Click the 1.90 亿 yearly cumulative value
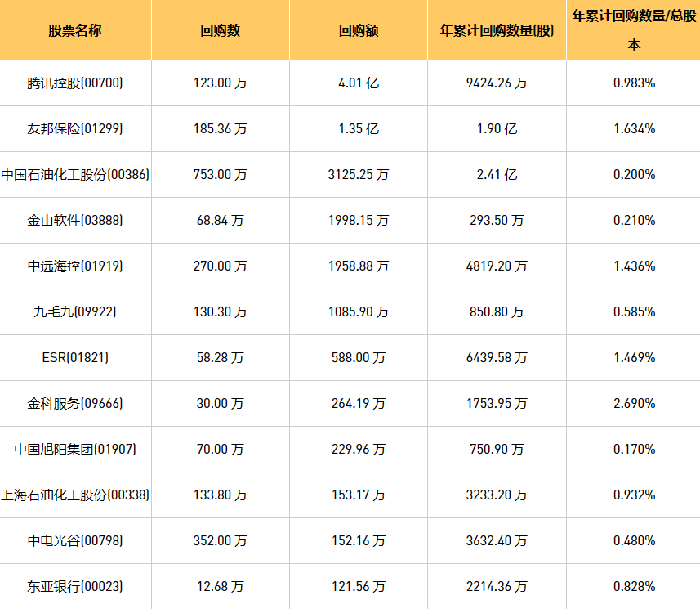 pyautogui.click(x=497, y=128)
